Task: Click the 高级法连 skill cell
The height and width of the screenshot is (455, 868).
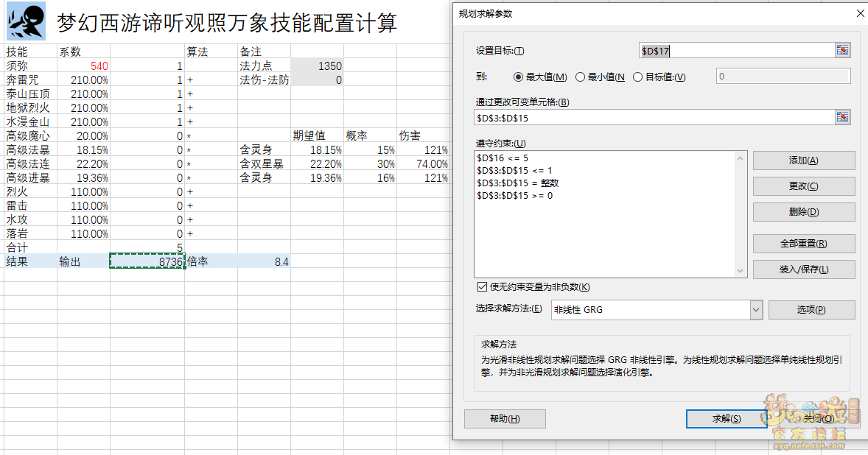Action: 30,163
